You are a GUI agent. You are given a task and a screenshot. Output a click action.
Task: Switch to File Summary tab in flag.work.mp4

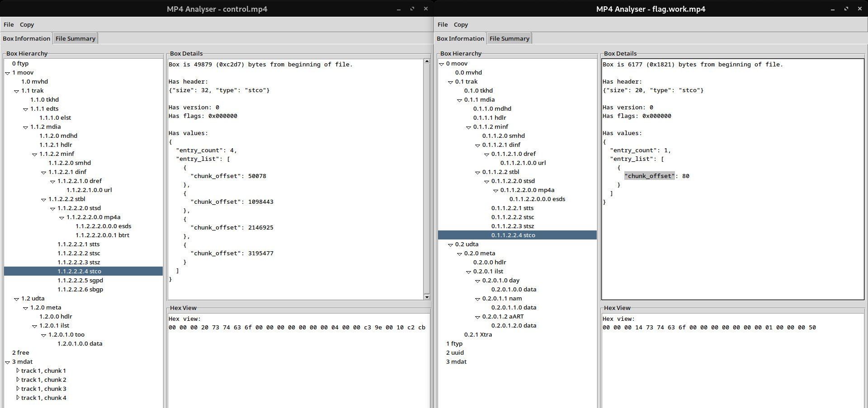[x=509, y=38]
